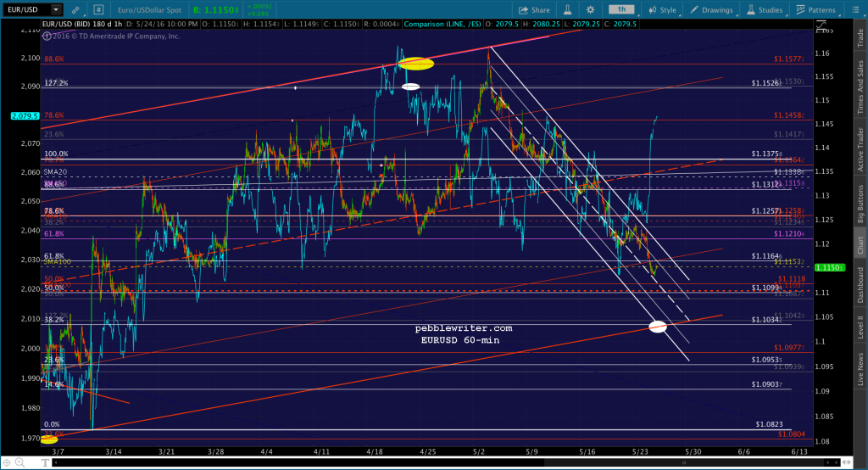Click the green +.00092 change value
868x470 pixels.
259,7
